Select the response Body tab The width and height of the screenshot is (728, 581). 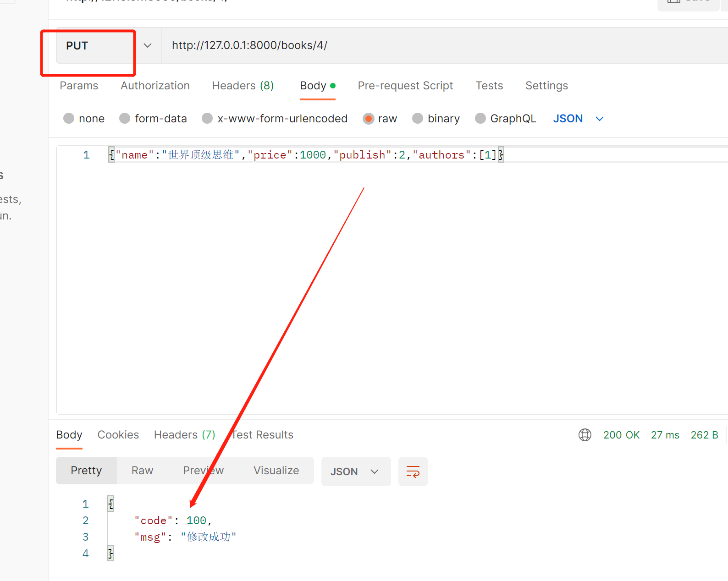(69, 435)
